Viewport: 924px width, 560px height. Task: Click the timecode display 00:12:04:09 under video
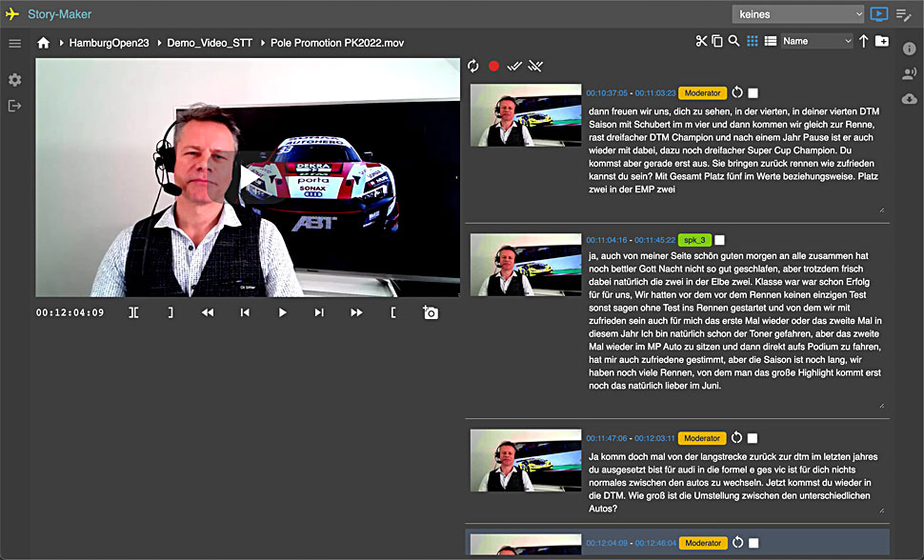click(70, 312)
